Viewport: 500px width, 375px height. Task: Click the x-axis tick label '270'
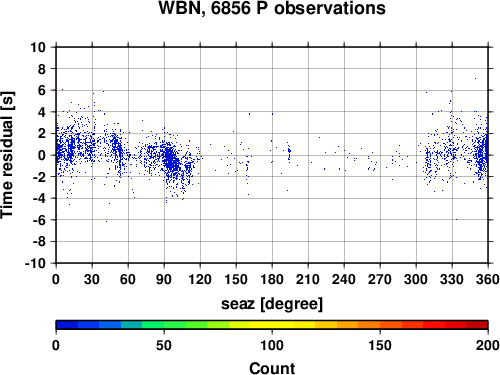click(380, 279)
